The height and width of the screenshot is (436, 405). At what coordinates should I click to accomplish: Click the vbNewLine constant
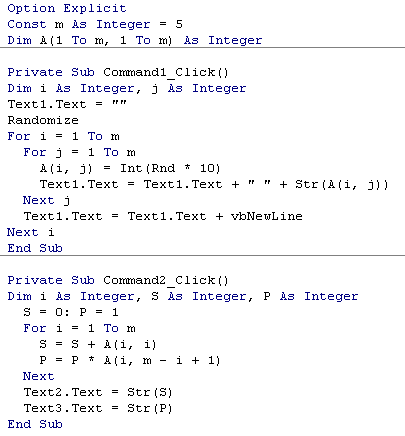tap(266, 216)
